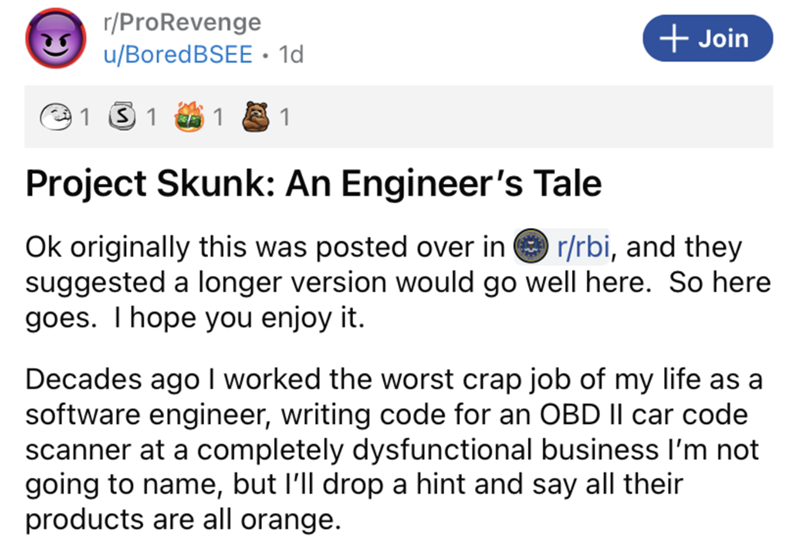Click the count beside the Silver award
Screen dimensions: 800x549
tap(151, 118)
